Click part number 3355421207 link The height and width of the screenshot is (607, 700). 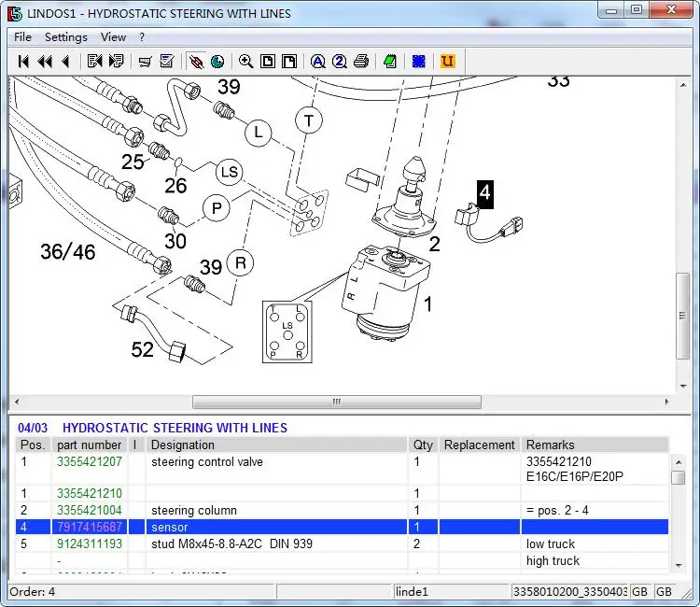[x=90, y=462]
